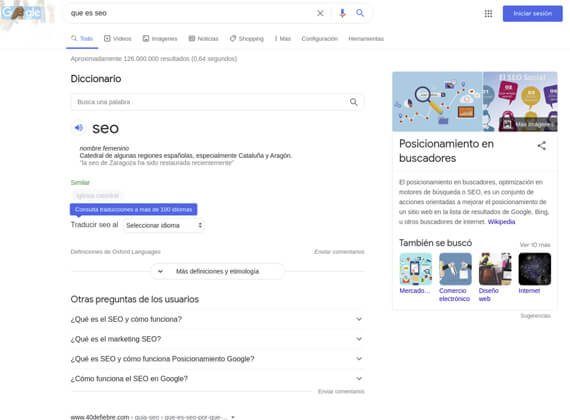This screenshot has width=570, height=420.
Task: Open the Más menu
Action: pos(283,39)
